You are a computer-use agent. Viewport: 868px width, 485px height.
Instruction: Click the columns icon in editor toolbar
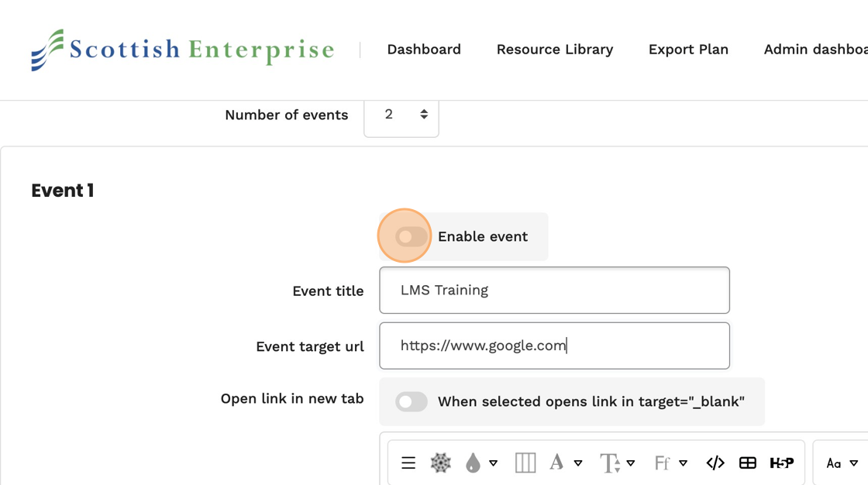(525, 463)
